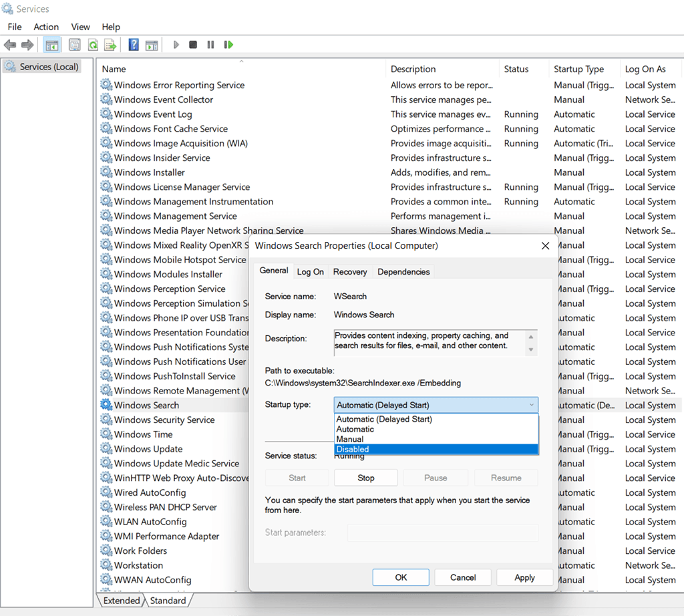Choose Manual in the startup type list
The image size is (684, 616).
tap(436, 439)
